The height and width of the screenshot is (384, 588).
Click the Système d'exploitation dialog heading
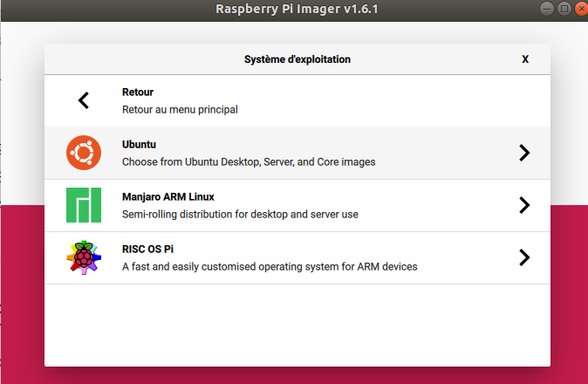pos(297,59)
